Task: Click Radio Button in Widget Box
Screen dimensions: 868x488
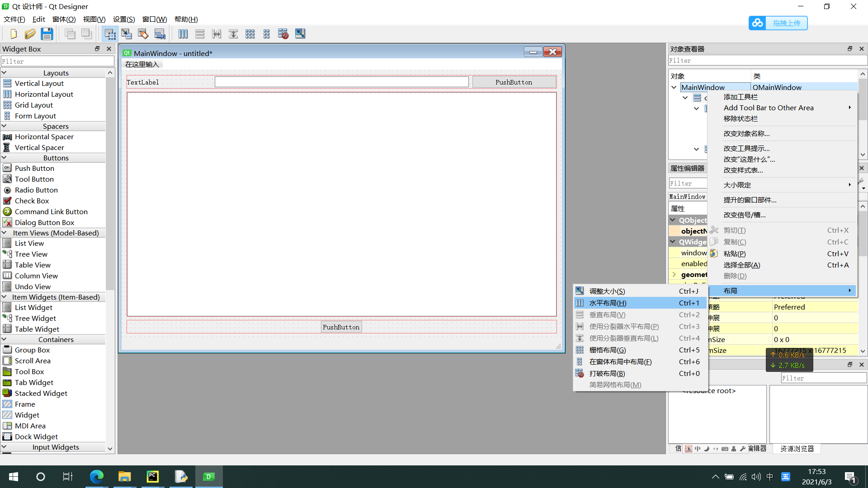Action: tap(36, 190)
